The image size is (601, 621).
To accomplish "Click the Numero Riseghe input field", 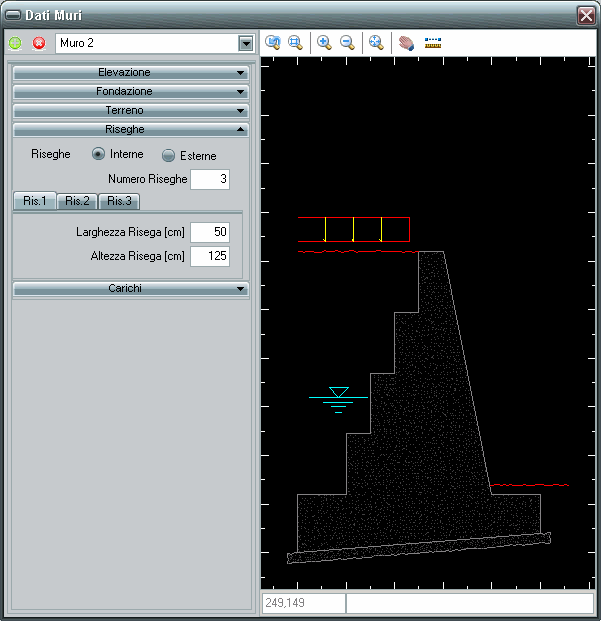I will [210, 179].
